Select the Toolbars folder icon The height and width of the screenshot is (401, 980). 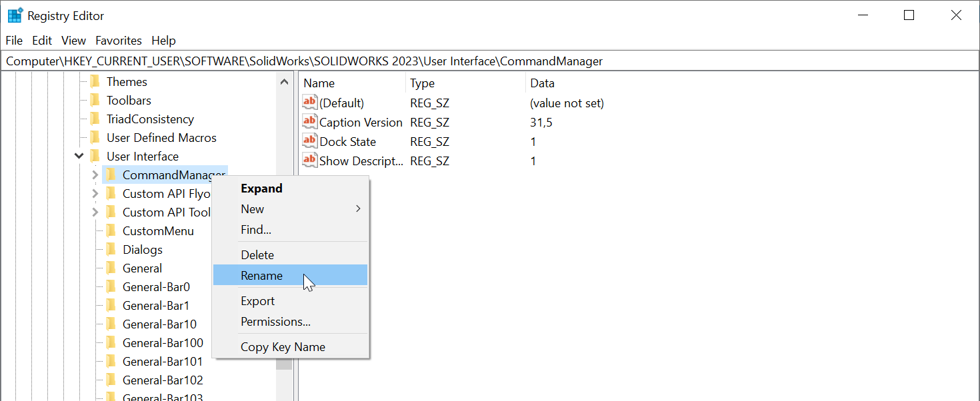click(95, 101)
